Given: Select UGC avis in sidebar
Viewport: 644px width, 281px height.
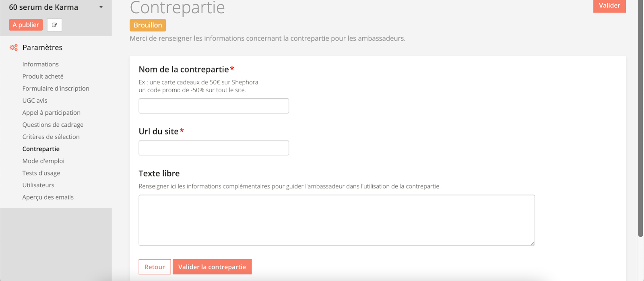Looking at the screenshot, I should coord(35,101).
